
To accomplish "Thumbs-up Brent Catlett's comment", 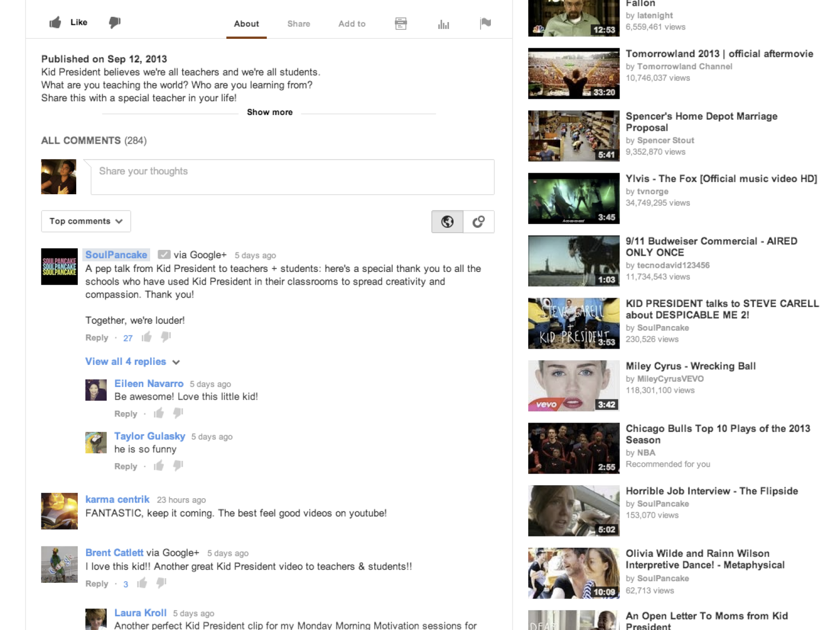I will click(142, 583).
